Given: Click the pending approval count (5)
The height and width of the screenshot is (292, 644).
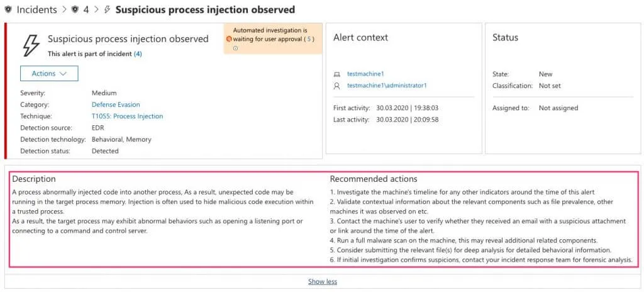Looking at the screenshot, I should [x=309, y=39].
